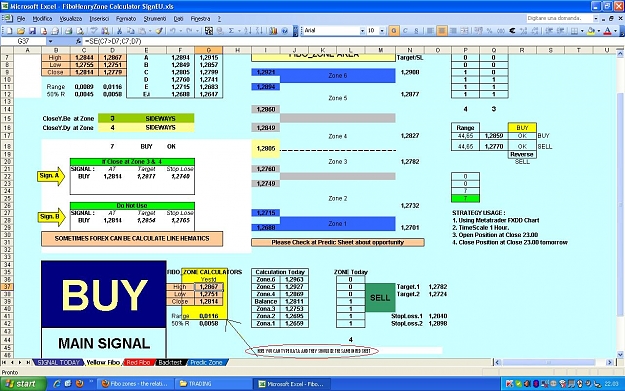Apply the fill color paint bucket
625x391 pixels.
pyautogui.click(x=591, y=31)
